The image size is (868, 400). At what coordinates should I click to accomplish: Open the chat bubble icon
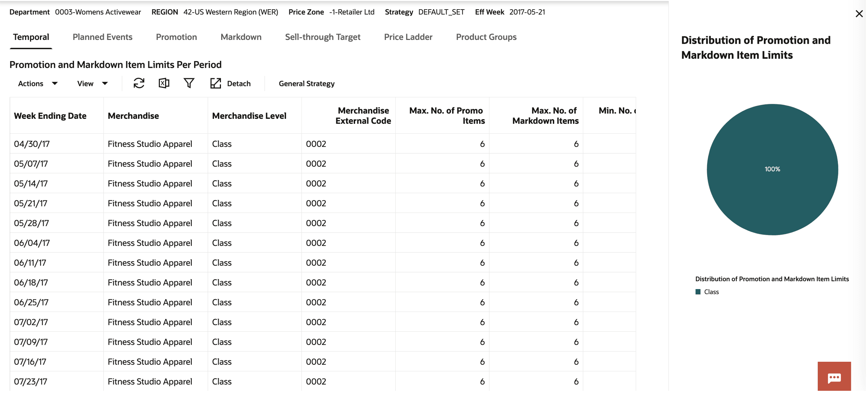tap(834, 377)
